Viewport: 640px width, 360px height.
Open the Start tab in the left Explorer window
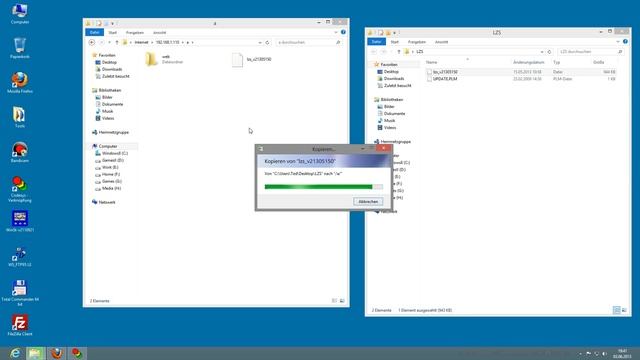pyautogui.click(x=113, y=32)
